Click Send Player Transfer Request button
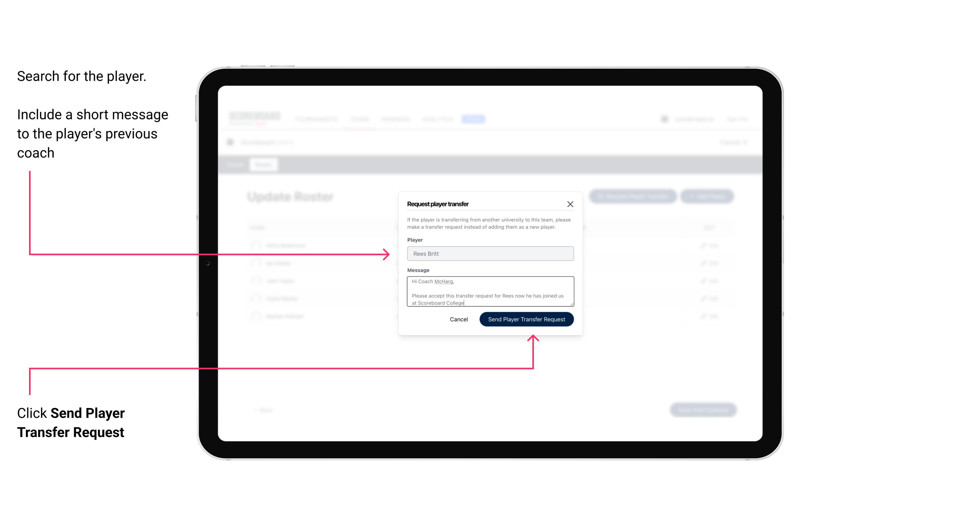Viewport: 980px width, 527px height. [526, 319]
